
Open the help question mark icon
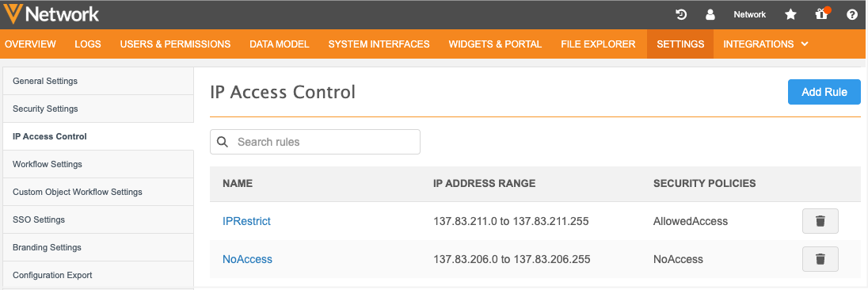(852, 15)
